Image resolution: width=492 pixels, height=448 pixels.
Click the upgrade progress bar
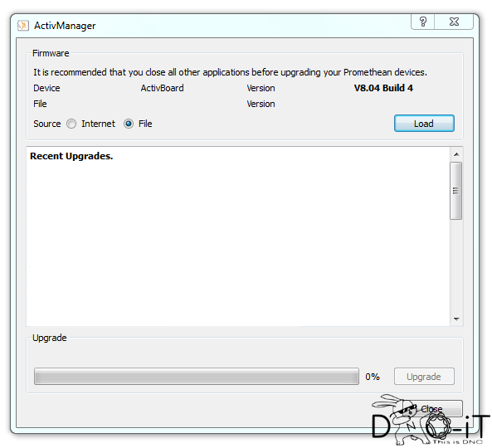click(x=197, y=377)
